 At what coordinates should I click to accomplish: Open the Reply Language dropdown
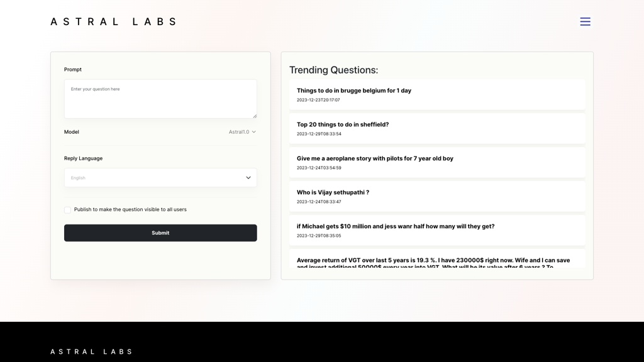click(160, 177)
